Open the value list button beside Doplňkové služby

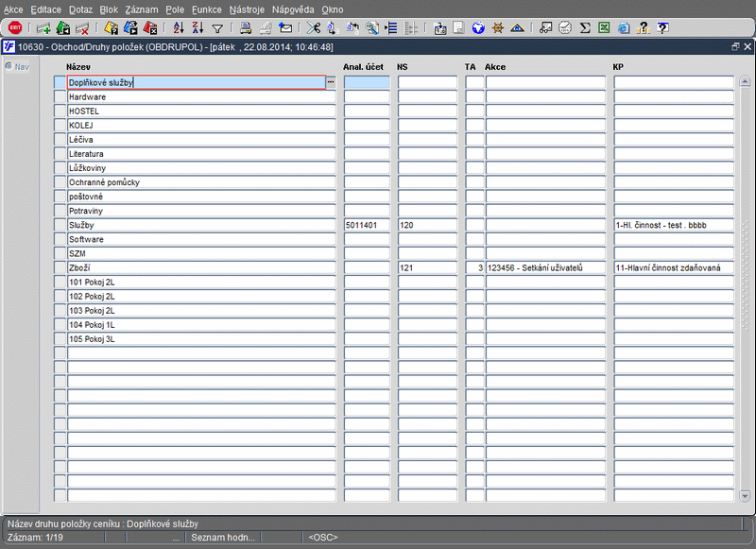[331, 82]
